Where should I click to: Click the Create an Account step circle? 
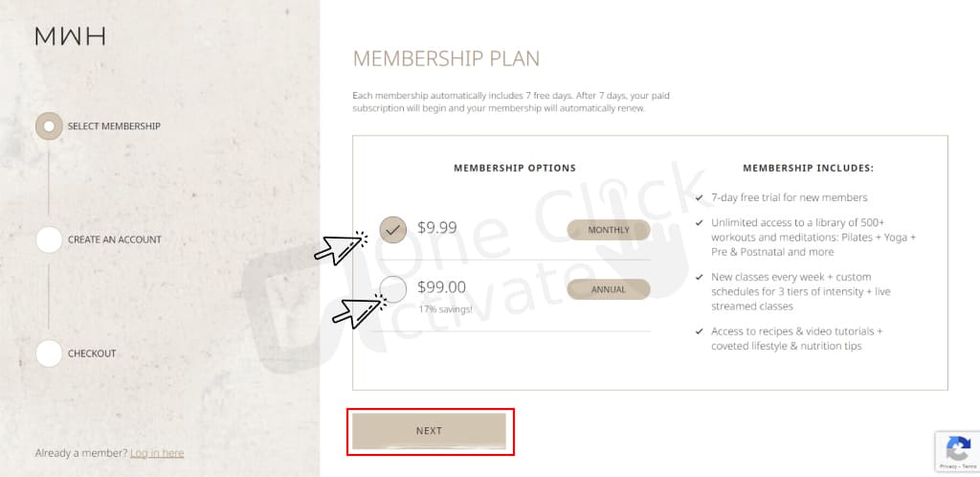tap(49, 239)
